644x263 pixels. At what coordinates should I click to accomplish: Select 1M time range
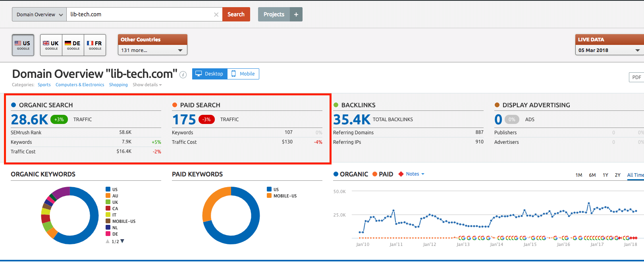pyautogui.click(x=579, y=175)
